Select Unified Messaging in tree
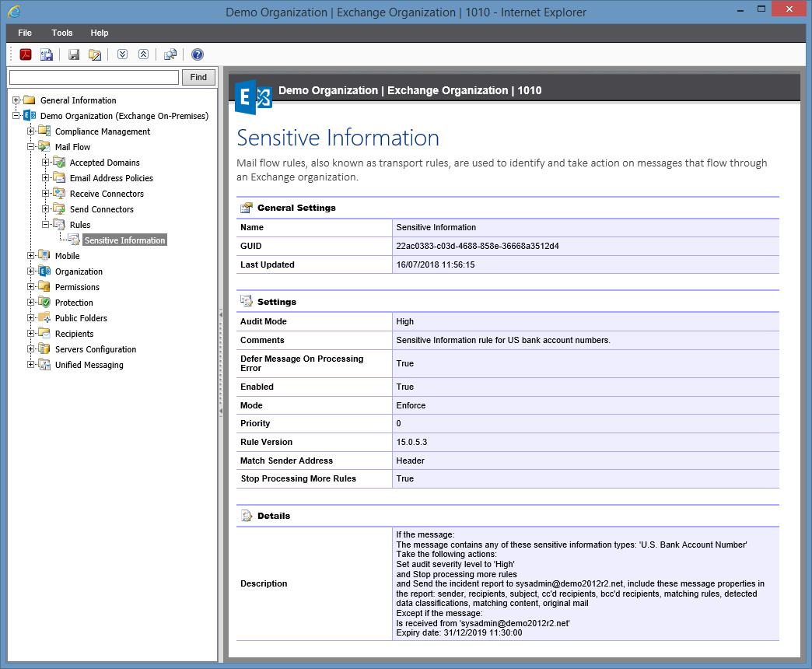This screenshot has height=669, width=812. click(89, 365)
